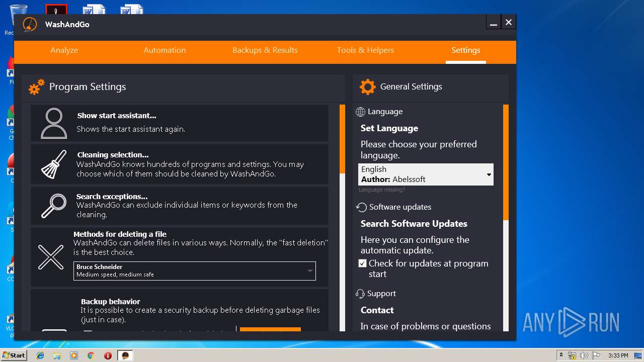Image resolution: width=644 pixels, height=362 pixels.
Task: Show hidden system tray icons
Action: 561,355
